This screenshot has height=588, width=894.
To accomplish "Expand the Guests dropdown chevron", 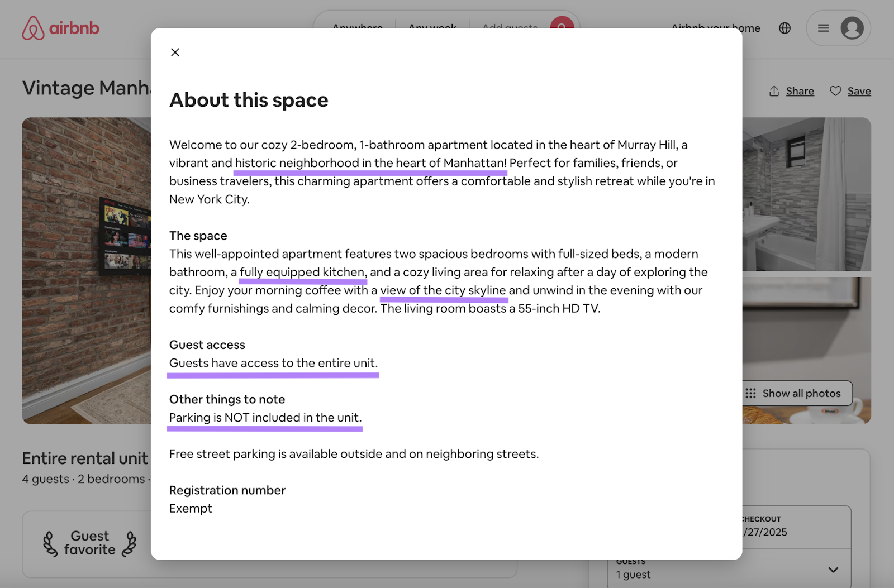I will pos(833,570).
